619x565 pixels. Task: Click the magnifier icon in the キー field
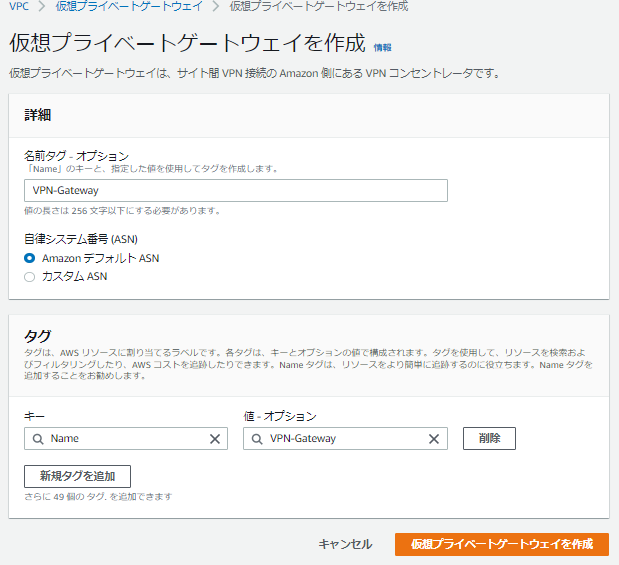point(37,439)
